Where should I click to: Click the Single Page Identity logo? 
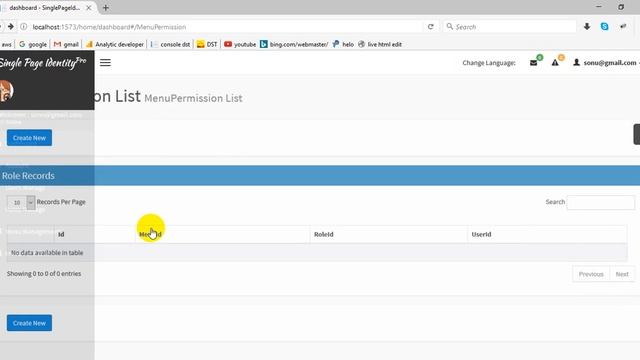click(x=43, y=63)
